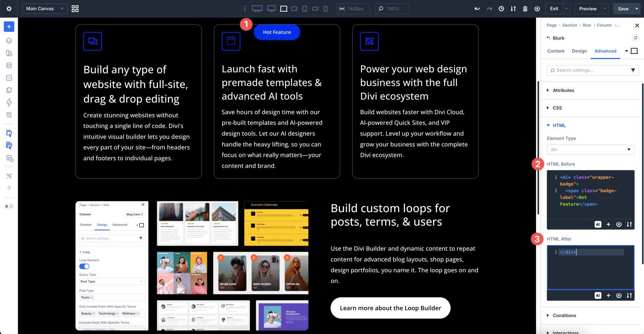Click the panel icon right of Blurb title
The image size is (644, 334).
[635, 38]
